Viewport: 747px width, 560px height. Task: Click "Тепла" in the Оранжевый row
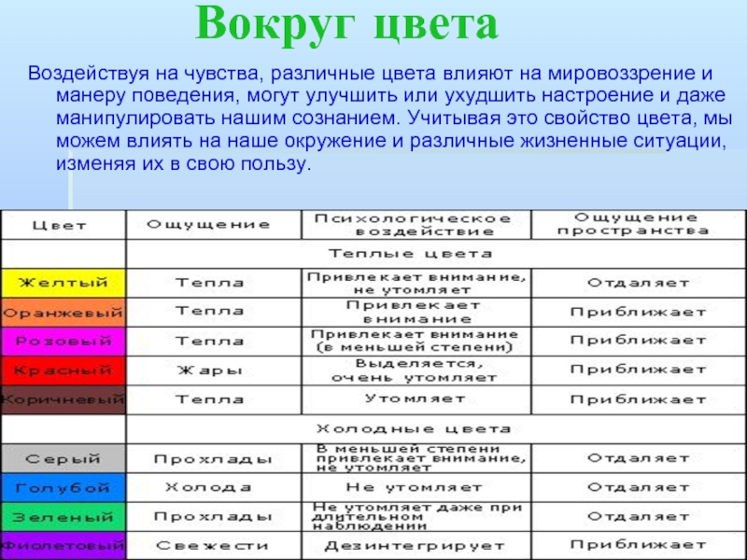tap(210, 312)
